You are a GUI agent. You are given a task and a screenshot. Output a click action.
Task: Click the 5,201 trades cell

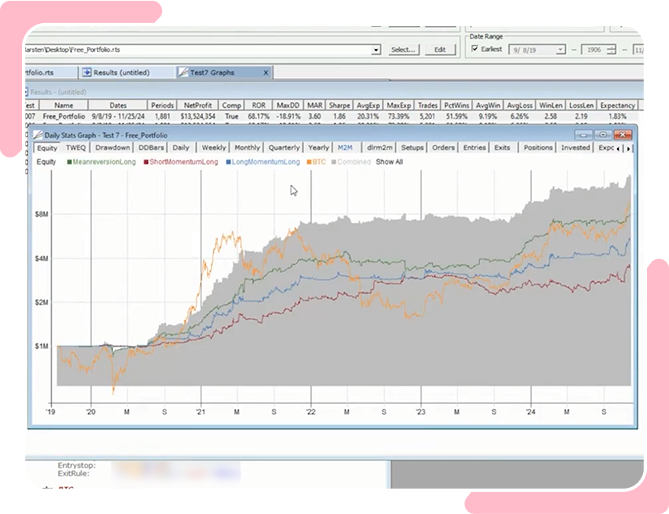point(428,116)
